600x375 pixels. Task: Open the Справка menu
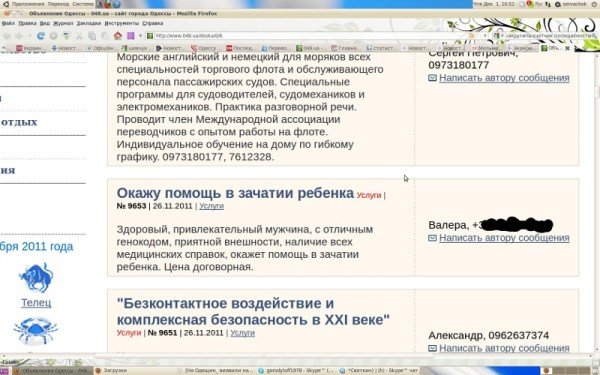click(153, 23)
